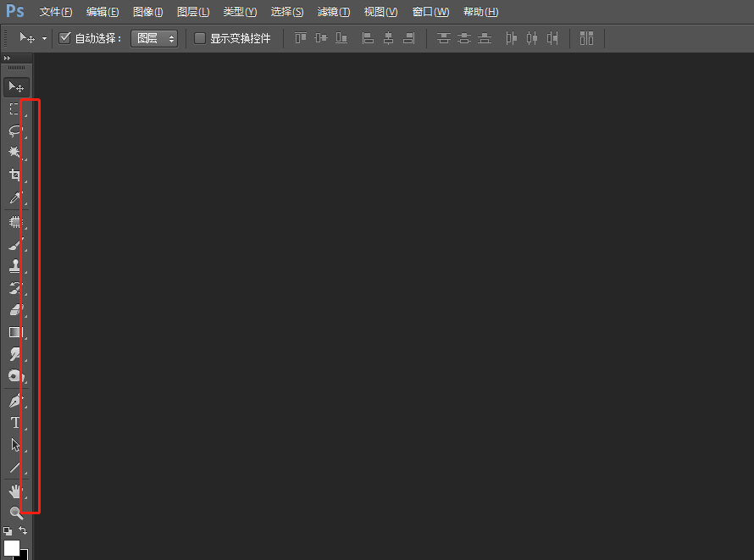Swap foreground and background colors
Viewport: 754px width, 560px height.
coord(23,530)
